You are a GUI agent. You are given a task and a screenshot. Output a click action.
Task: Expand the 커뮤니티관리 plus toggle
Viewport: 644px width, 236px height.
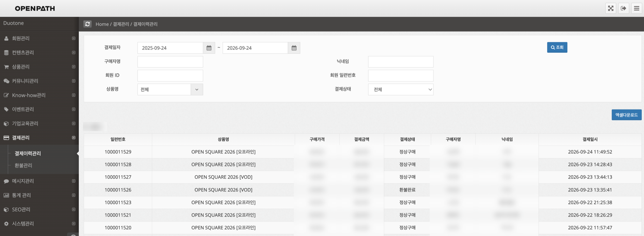74,81
